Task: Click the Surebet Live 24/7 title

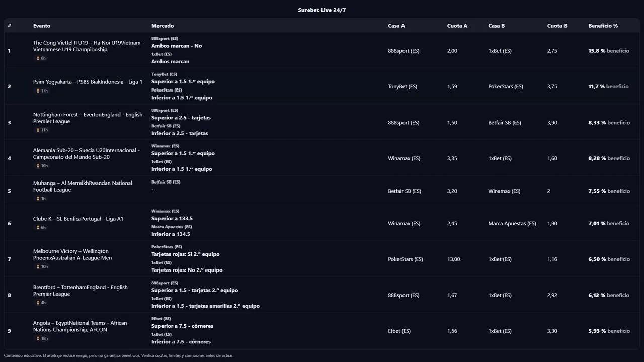Action: click(x=321, y=10)
